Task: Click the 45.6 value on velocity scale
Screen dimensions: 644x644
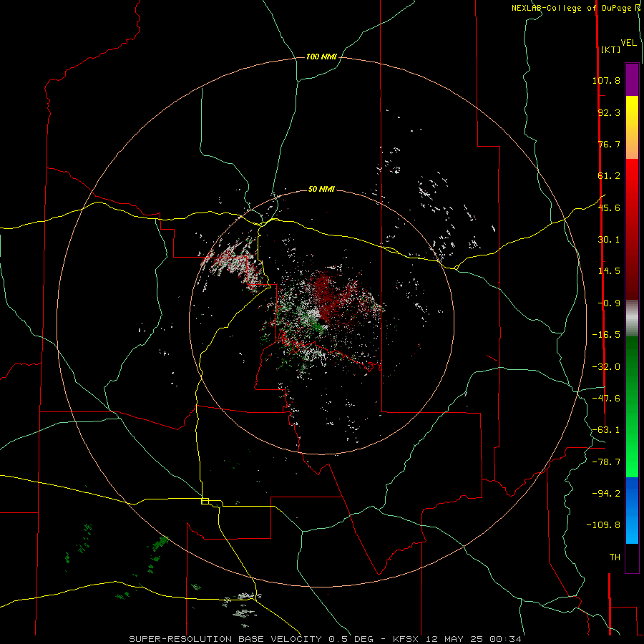Action: 609,208
